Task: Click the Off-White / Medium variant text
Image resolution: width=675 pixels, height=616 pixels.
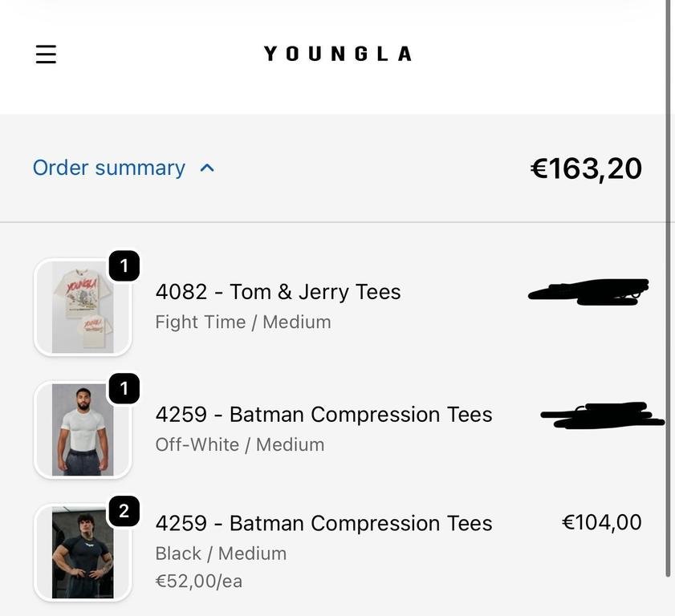Action: (x=239, y=444)
